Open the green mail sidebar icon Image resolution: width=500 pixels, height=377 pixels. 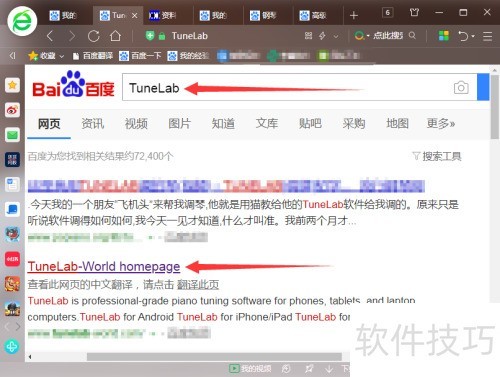(x=12, y=135)
